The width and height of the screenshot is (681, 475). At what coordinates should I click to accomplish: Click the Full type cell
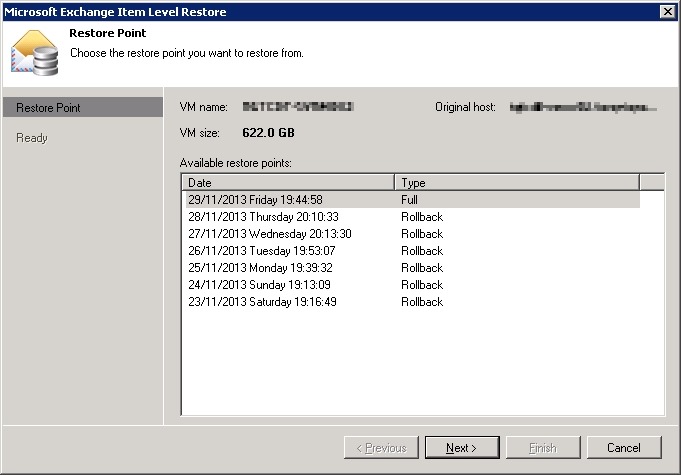(x=409, y=200)
